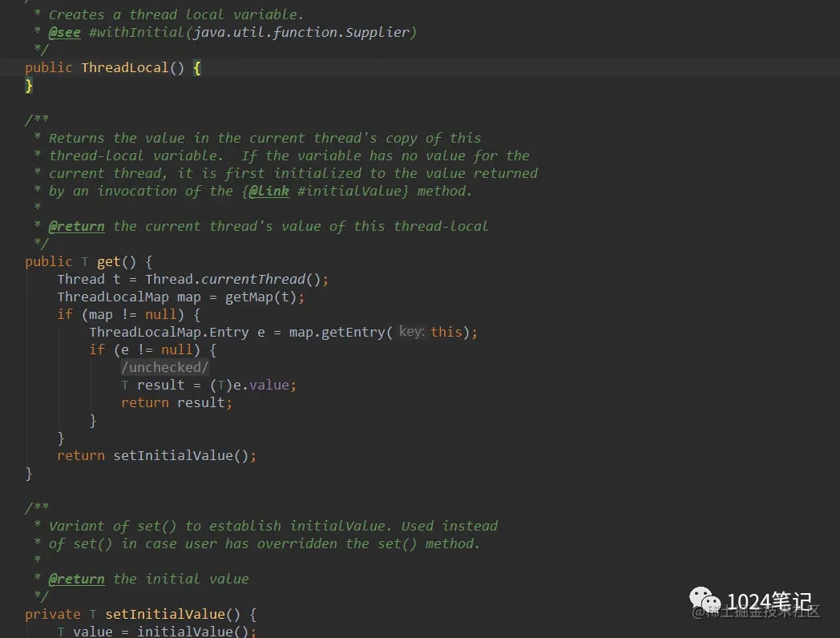
Task: Click the @link Javadoc tag
Action: click(269, 191)
